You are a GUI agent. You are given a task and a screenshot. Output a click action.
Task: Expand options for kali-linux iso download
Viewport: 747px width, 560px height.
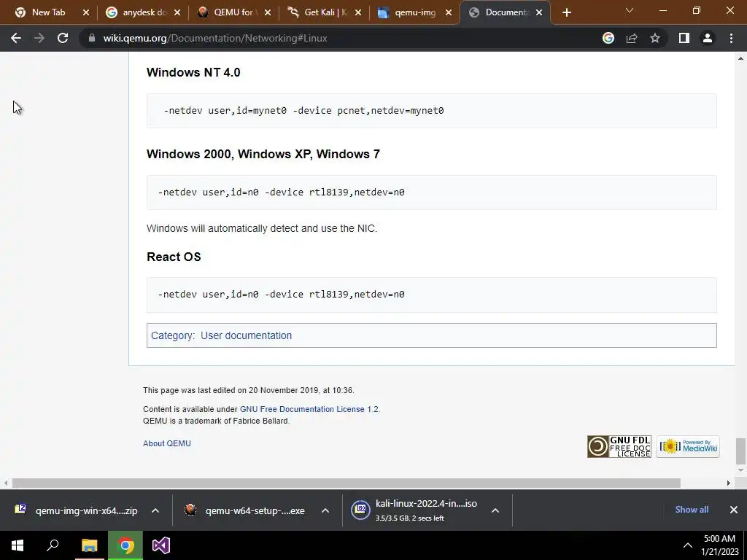pyautogui.click(x=495, y=510)
